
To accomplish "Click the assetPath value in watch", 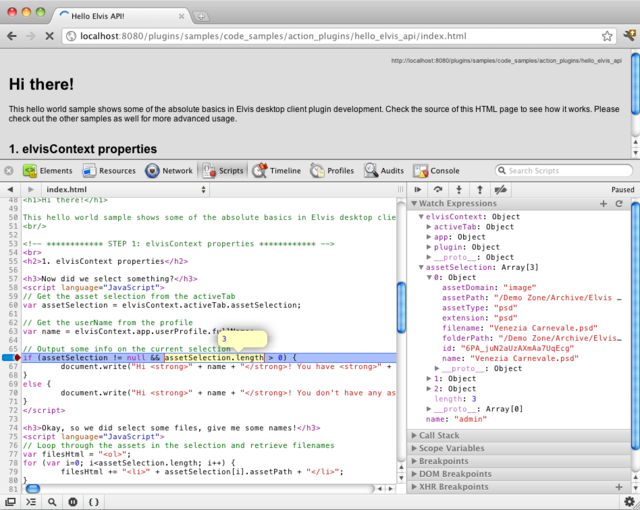I will 558,298.
